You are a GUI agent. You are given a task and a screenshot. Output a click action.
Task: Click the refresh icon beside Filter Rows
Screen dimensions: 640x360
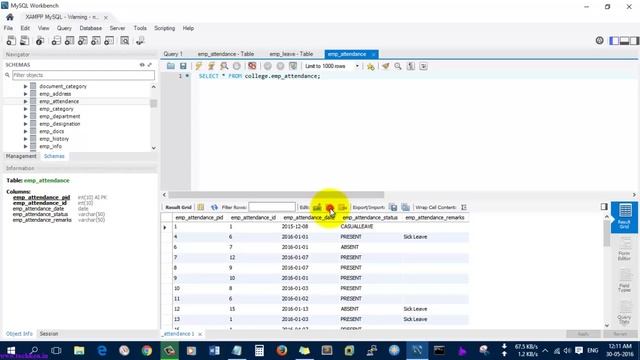tap(214, 207)
